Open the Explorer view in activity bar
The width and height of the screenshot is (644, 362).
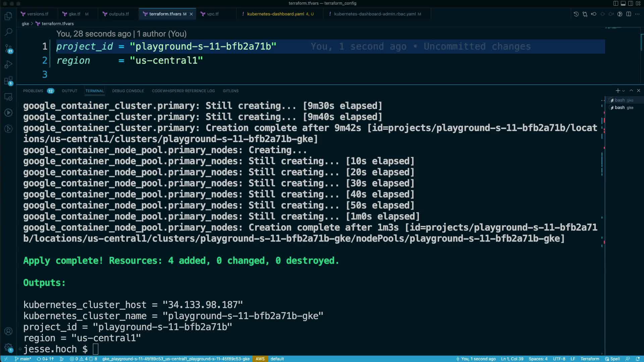click(8, 16)
